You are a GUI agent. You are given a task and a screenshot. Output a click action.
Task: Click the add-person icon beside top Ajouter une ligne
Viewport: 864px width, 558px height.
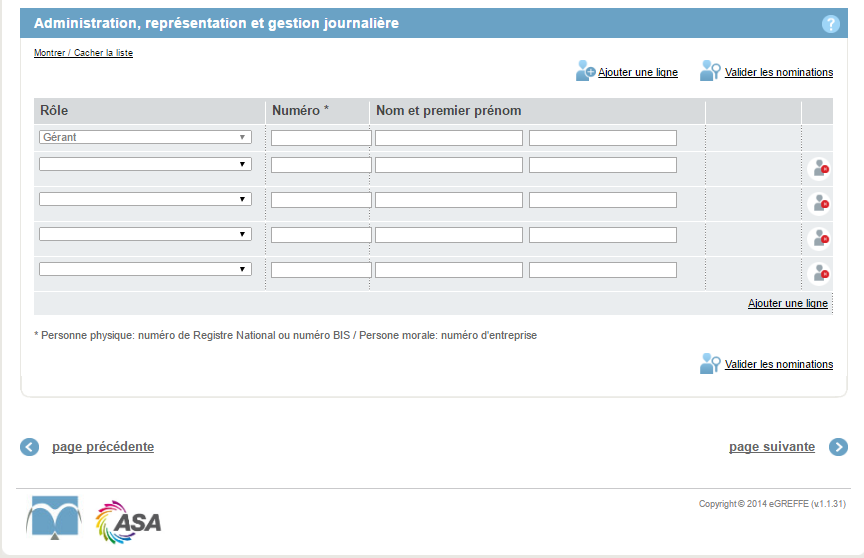coord(585,71)
